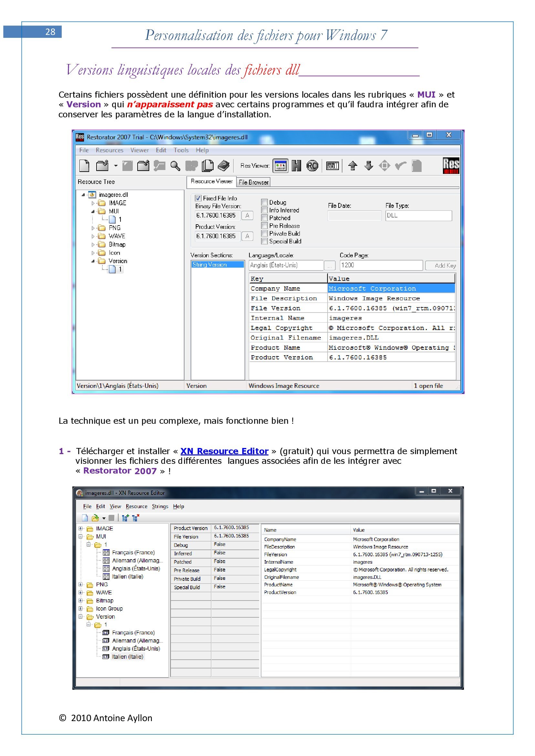Enable the Patched checkbox
Image resolution: width=535 pixels, height=756 pixels.
(x=264, y=218)
